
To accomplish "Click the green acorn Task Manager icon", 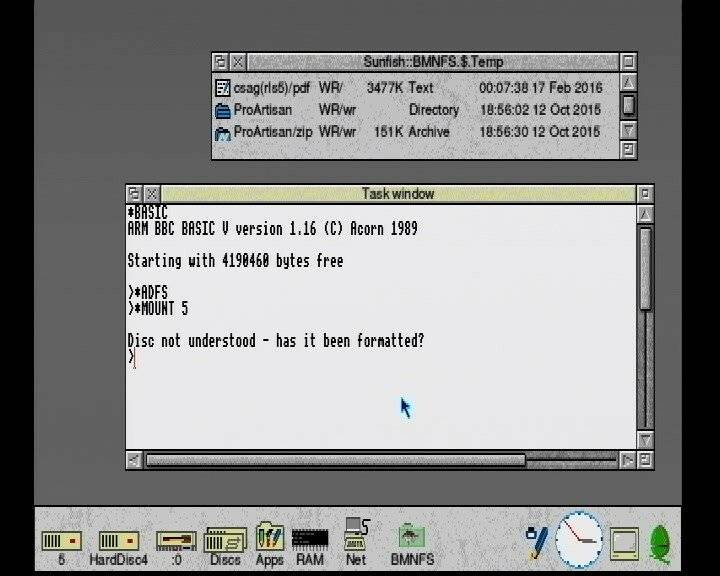I will pyautogui.click(x=661, y=542).
